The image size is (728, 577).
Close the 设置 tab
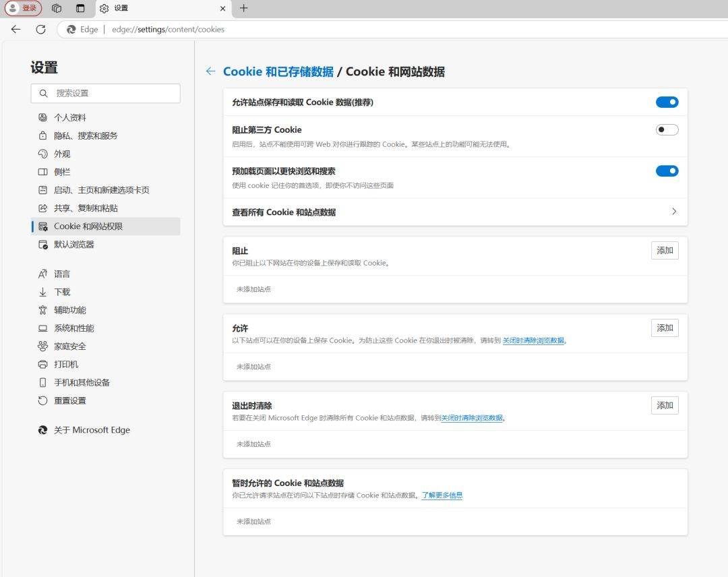223,8
